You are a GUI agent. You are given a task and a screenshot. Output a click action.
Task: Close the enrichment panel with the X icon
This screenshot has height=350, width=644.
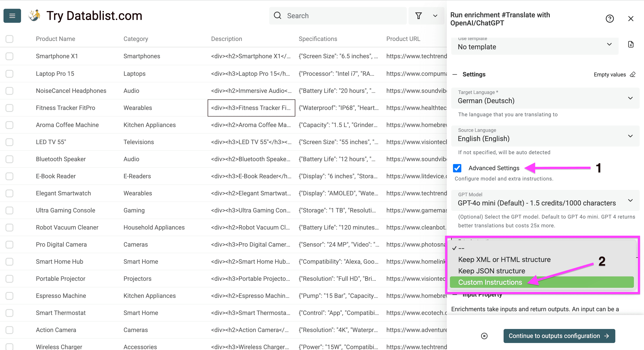631,18
